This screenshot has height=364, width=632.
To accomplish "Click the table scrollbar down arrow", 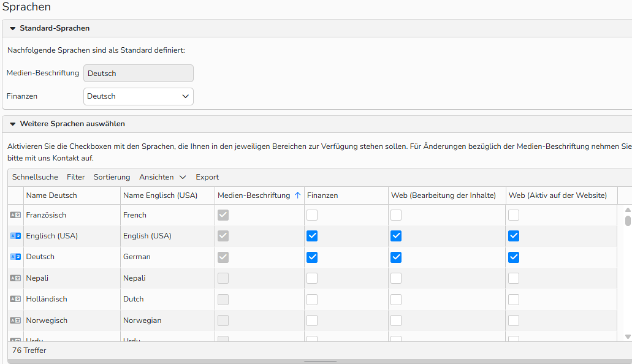I will point(628,336).
